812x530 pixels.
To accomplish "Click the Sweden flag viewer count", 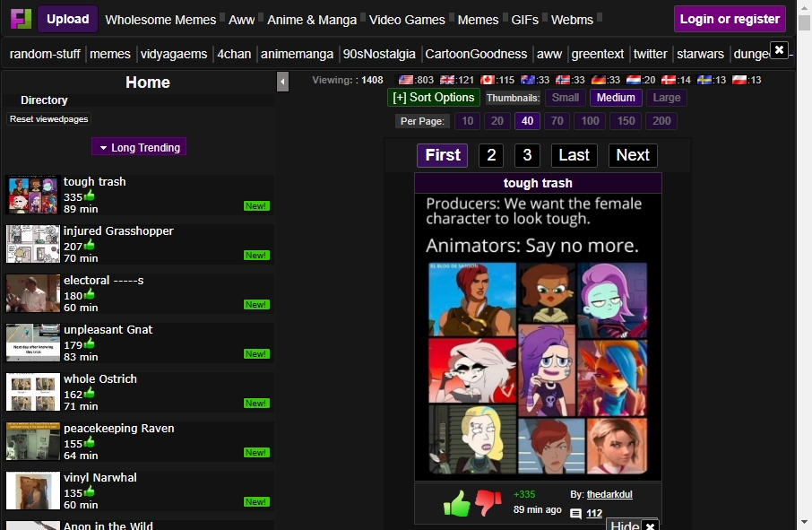I will tap(711, 80).
